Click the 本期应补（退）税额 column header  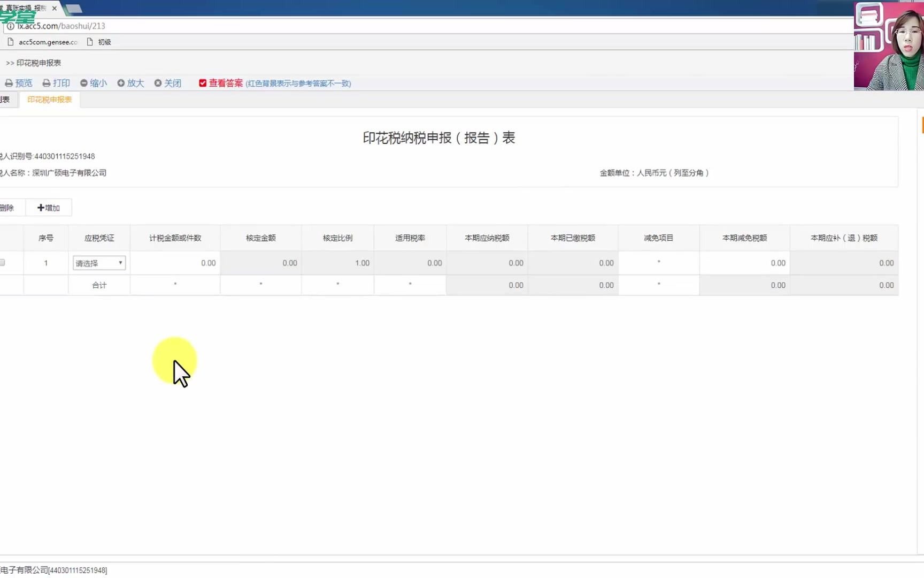pyautogui.click(x=844, y=238)
